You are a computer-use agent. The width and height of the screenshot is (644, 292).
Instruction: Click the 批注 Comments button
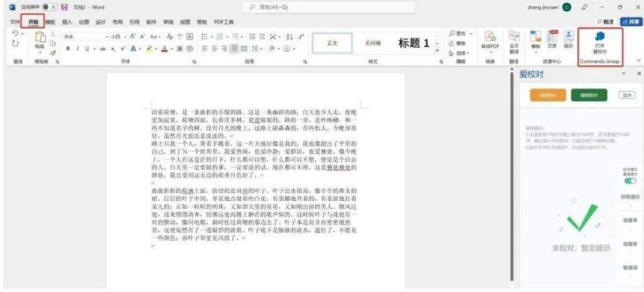click(x=606, y=22)
